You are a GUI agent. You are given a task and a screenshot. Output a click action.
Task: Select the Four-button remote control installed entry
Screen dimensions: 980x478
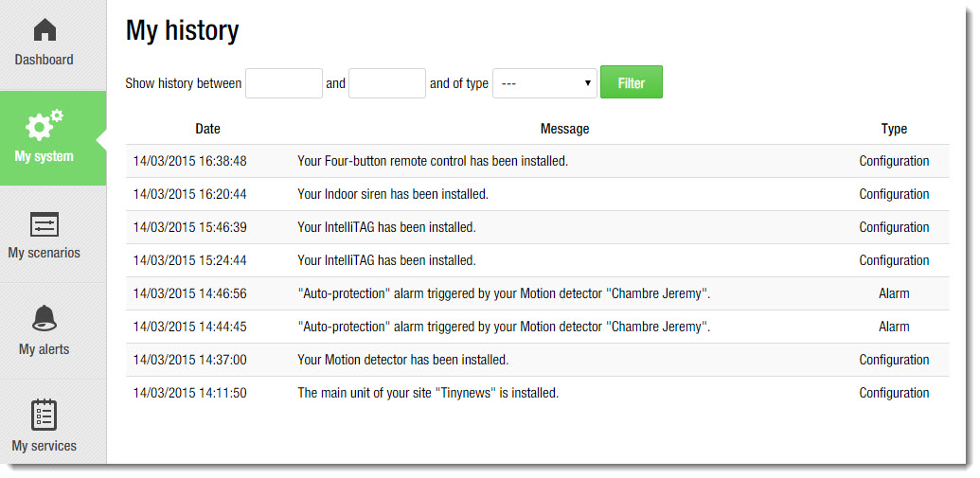click(x=433, y=161)
